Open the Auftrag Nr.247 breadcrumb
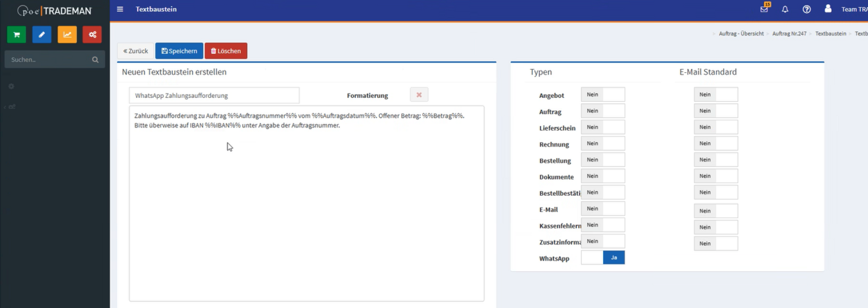The height and width of the screenshot is (308, 868). [x=789, y=33]
